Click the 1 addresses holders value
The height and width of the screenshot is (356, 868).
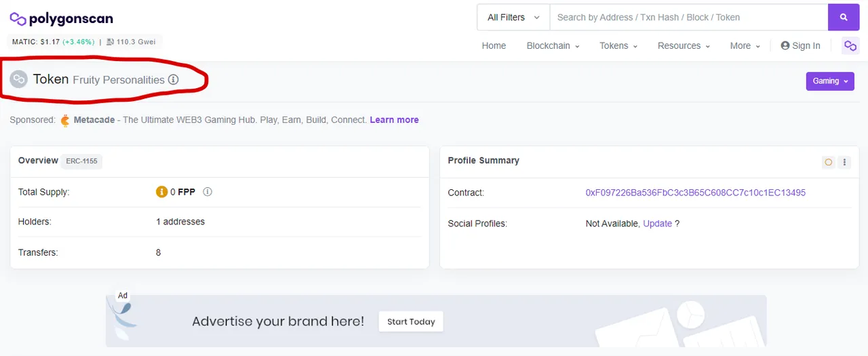pyautogui.click(x=180, y=222)
